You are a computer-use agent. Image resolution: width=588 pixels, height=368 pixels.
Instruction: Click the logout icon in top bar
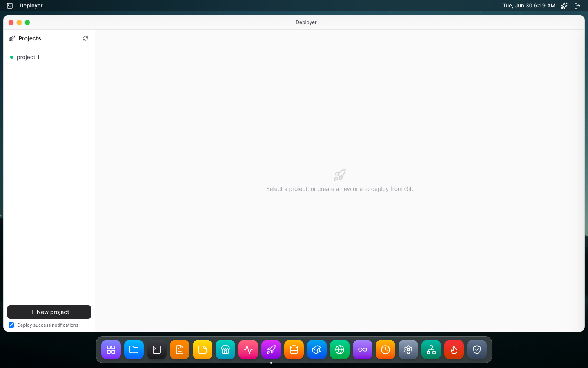(577, 6)
